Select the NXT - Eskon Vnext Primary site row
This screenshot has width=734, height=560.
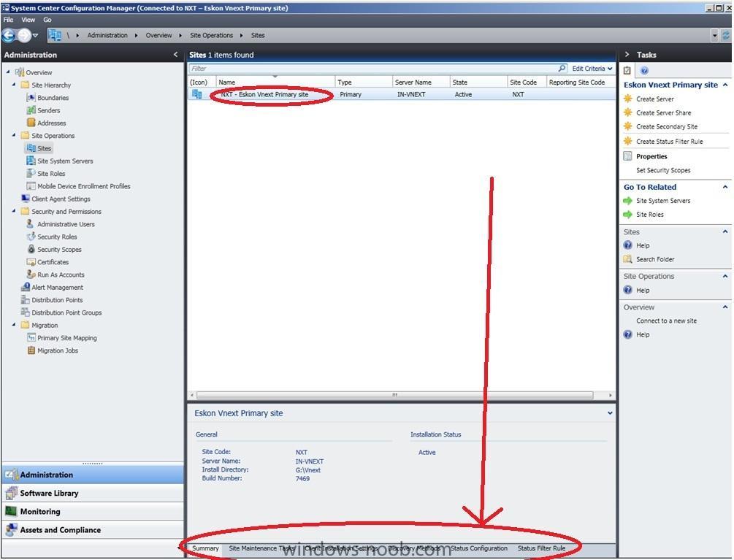tap(402, 94)
